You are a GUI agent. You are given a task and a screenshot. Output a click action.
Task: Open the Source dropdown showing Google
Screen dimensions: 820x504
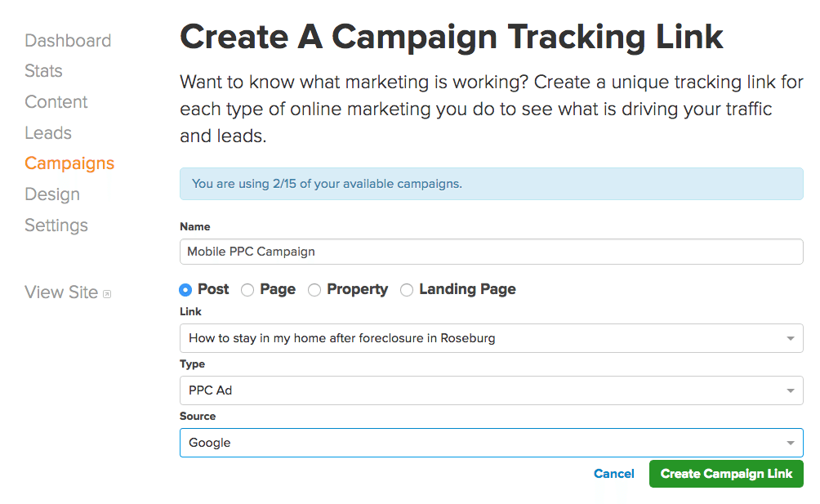click(x=490, y=443)
